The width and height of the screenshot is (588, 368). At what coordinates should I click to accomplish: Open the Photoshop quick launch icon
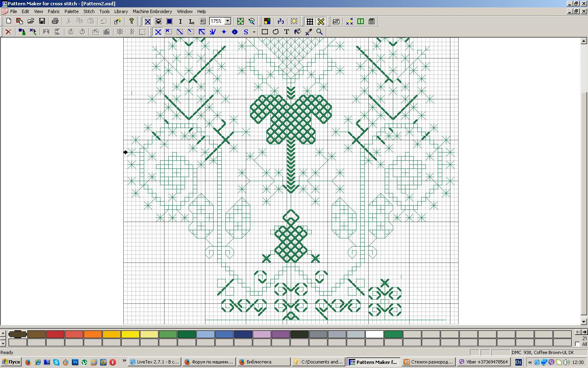point(75,362)
